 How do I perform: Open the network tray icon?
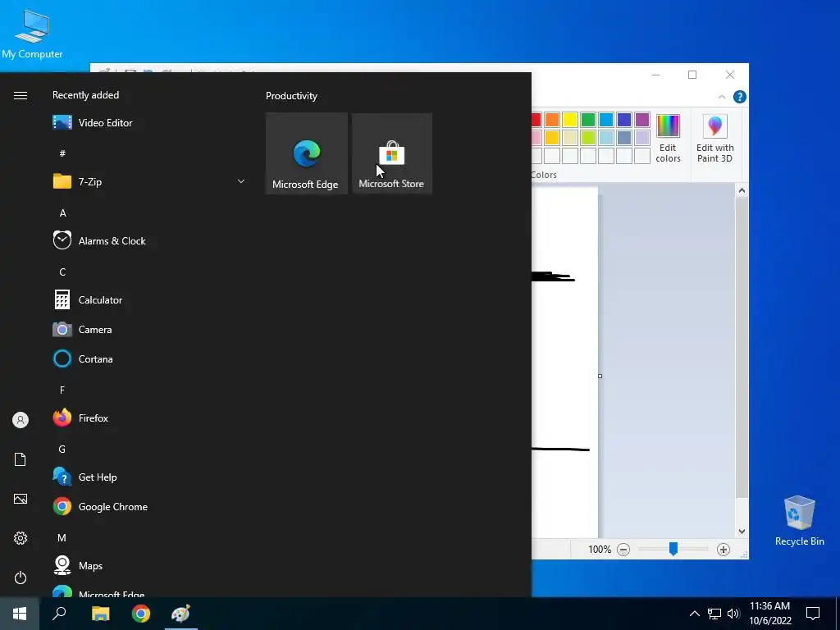click(714, 614)
